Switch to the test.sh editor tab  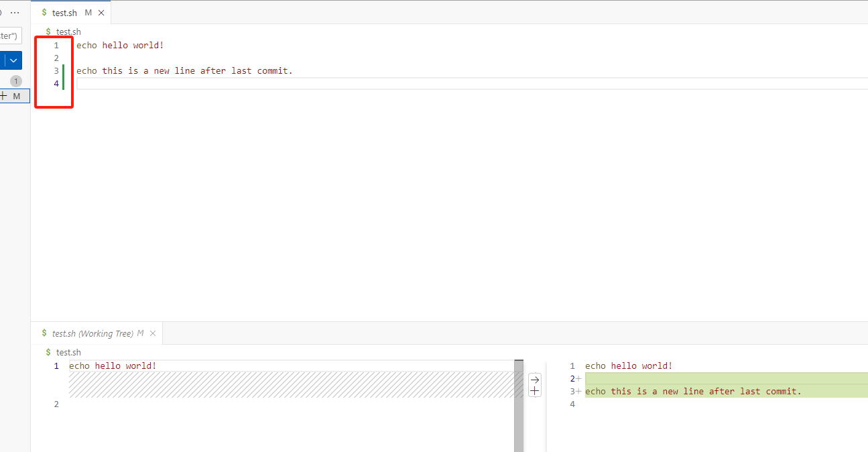[64, 12]
